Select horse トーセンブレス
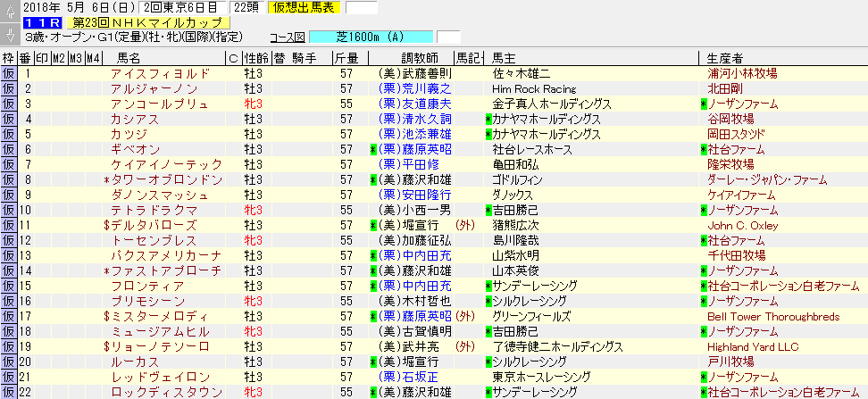The image size is (868, 399). click(x=154, y=241)
